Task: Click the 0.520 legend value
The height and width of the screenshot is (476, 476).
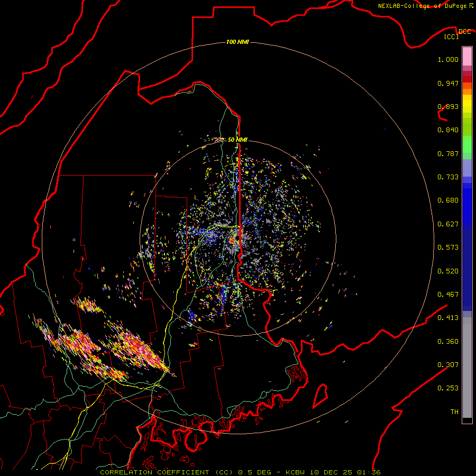Action: coord(448,271)
